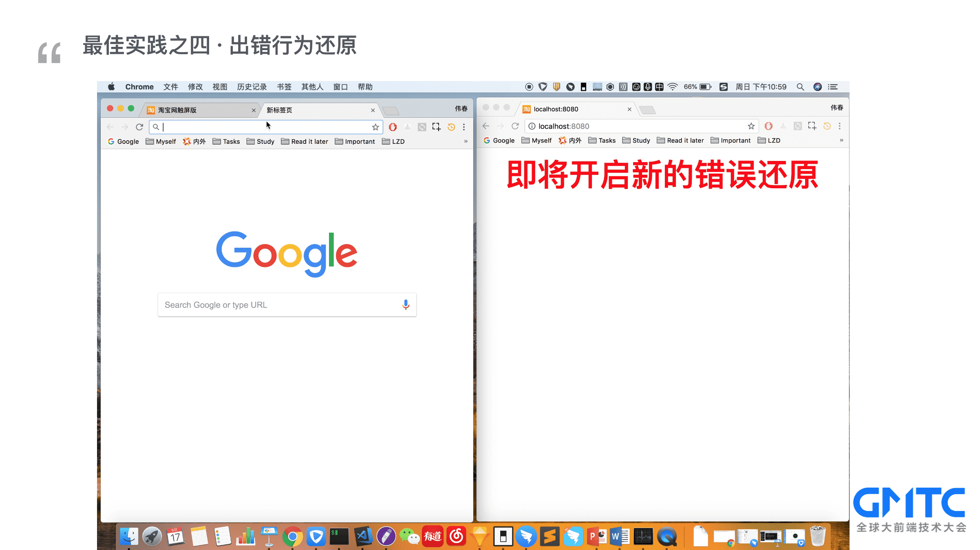The width and height of the screenshot is (980, 550).
Task: Close the 新标签页 tab
Action: 373,110
